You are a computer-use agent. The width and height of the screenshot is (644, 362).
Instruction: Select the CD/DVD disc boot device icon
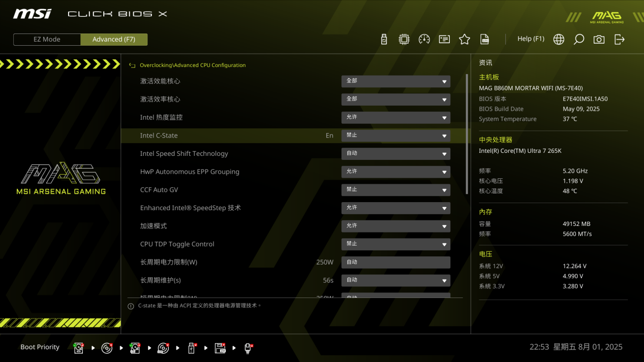pyautogui.click(x=107, y=348)
